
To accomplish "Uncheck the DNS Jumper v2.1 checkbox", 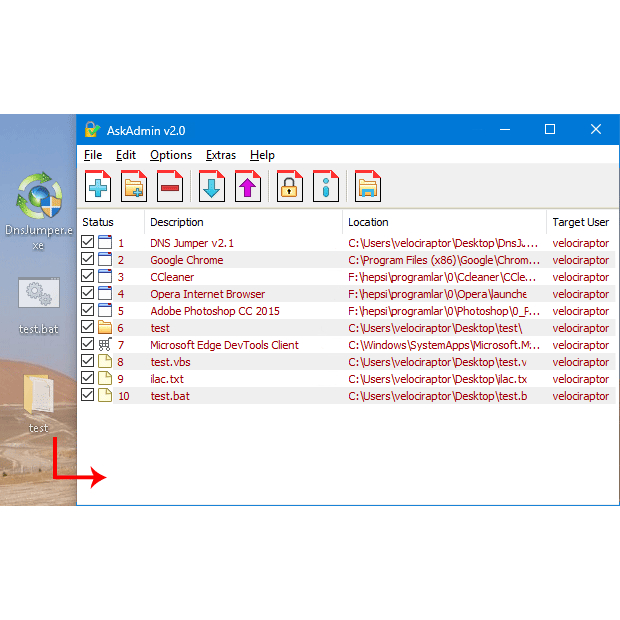I will (x=87, y=242).
